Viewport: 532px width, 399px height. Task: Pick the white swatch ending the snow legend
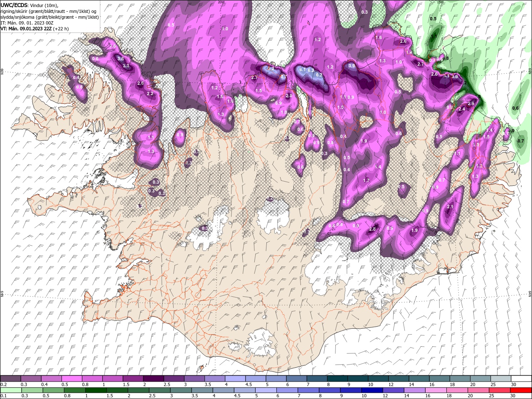coord(521,379)
